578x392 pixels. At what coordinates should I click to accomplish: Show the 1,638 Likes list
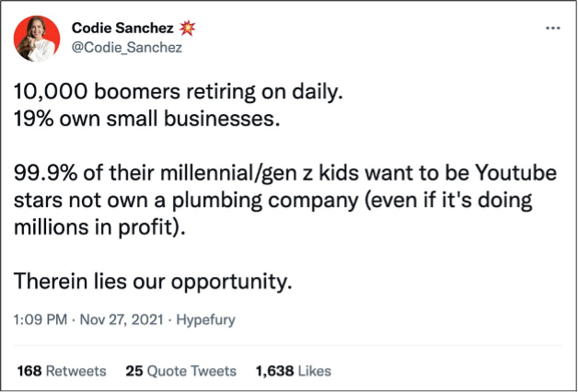(x=294, y=371)
